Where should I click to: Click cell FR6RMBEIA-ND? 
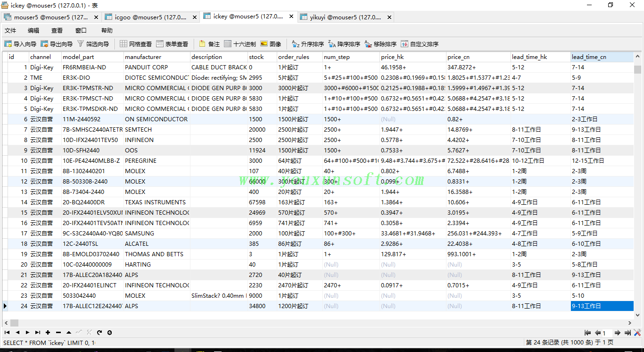(x=92, y=67)
